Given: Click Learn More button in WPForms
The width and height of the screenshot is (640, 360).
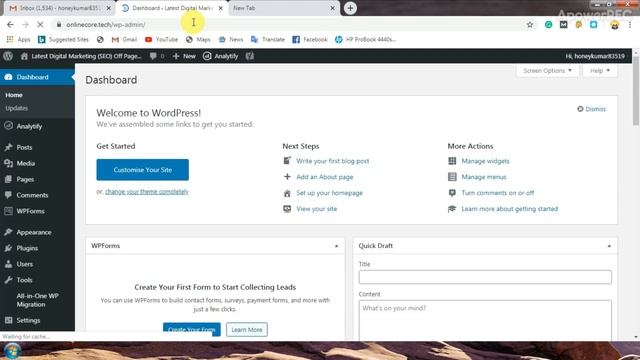Looking at the screenshot, I should (x=247, y=329).
